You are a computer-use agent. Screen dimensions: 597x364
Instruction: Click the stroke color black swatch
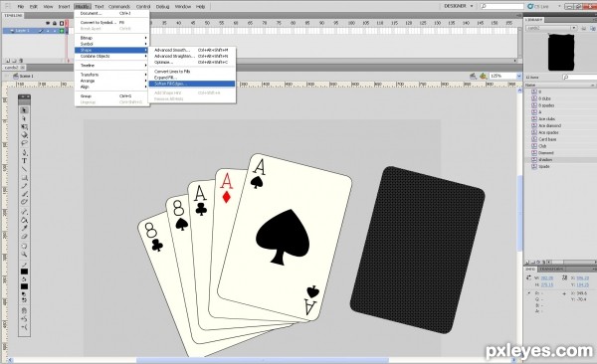(x=24, y=272)
